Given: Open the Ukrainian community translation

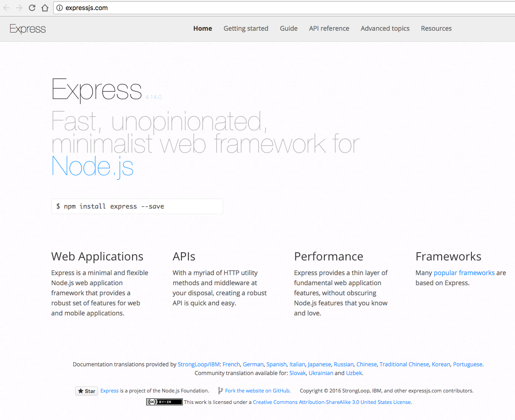Looking at the screenshot, I should click(321, 373).
